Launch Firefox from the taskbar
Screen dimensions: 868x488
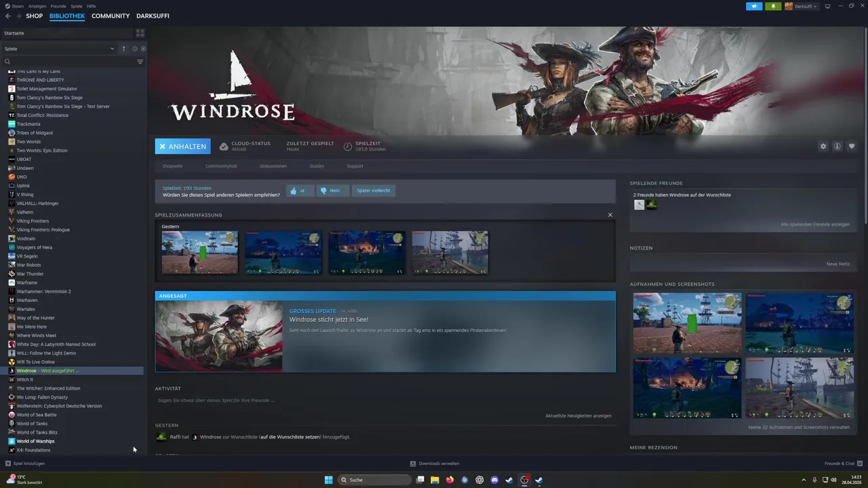click(450, 480)
